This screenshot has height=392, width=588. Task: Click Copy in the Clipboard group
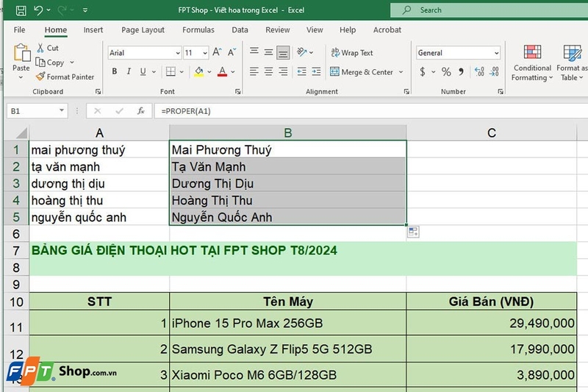(x=50, y=63)
